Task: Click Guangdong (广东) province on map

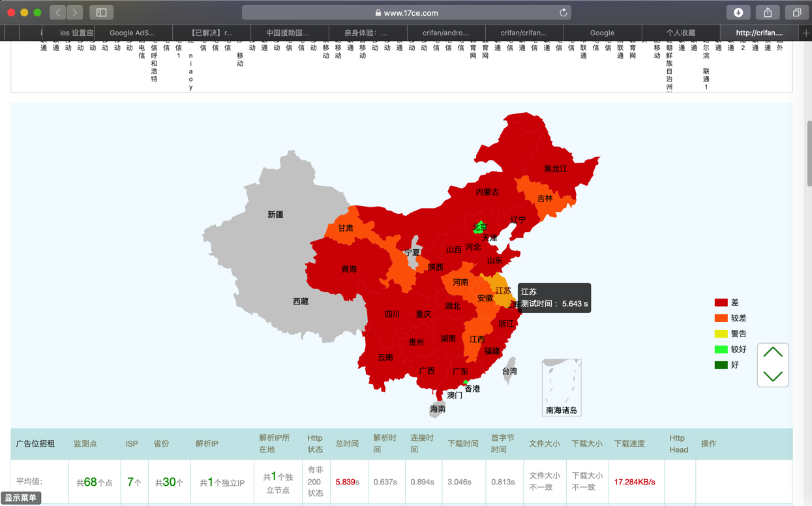Action: click(x=460, y=372)
